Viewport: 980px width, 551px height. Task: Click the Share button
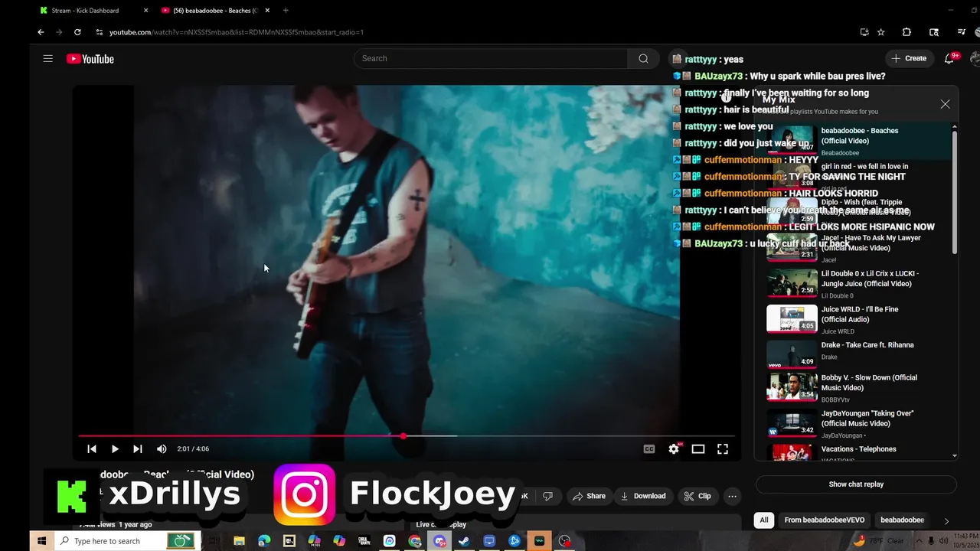coord(589,496)
